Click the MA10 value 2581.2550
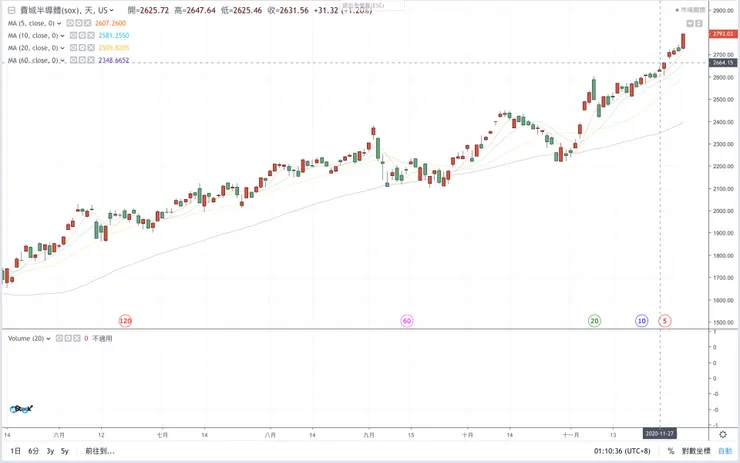 pyautogui.click(x=114, y=35)
